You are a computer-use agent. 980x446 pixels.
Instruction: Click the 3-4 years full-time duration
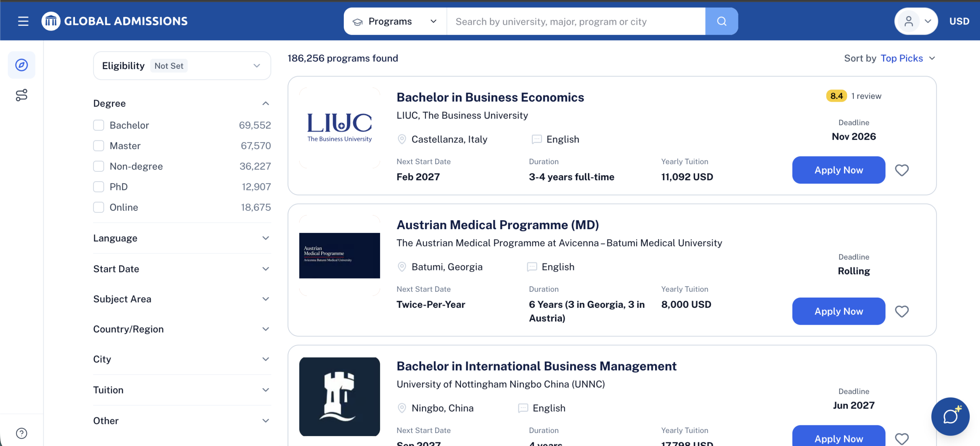(572, 177)
